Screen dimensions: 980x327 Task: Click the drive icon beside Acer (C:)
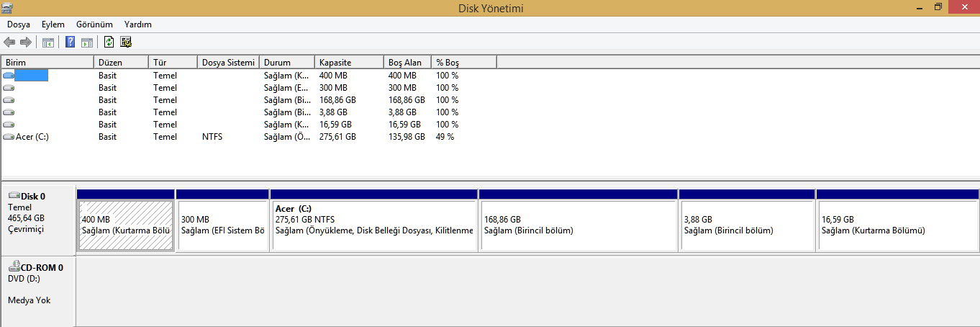[x=9, y=137]
